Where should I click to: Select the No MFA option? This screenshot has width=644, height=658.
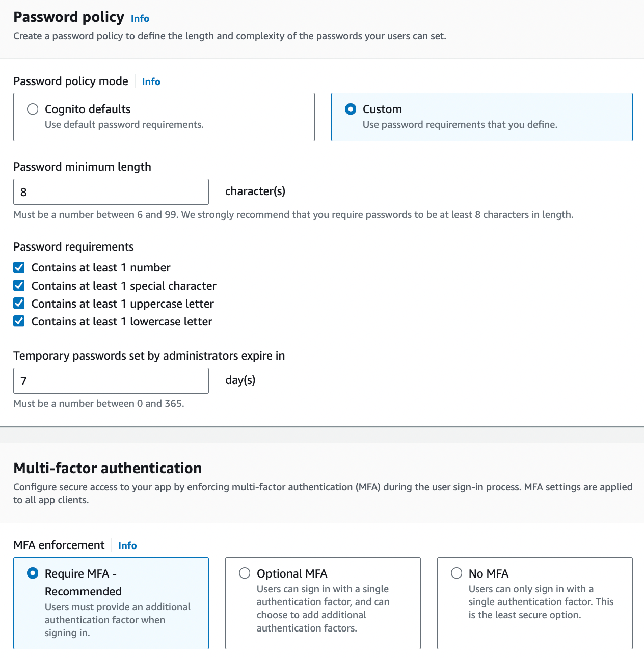(457, 573)
